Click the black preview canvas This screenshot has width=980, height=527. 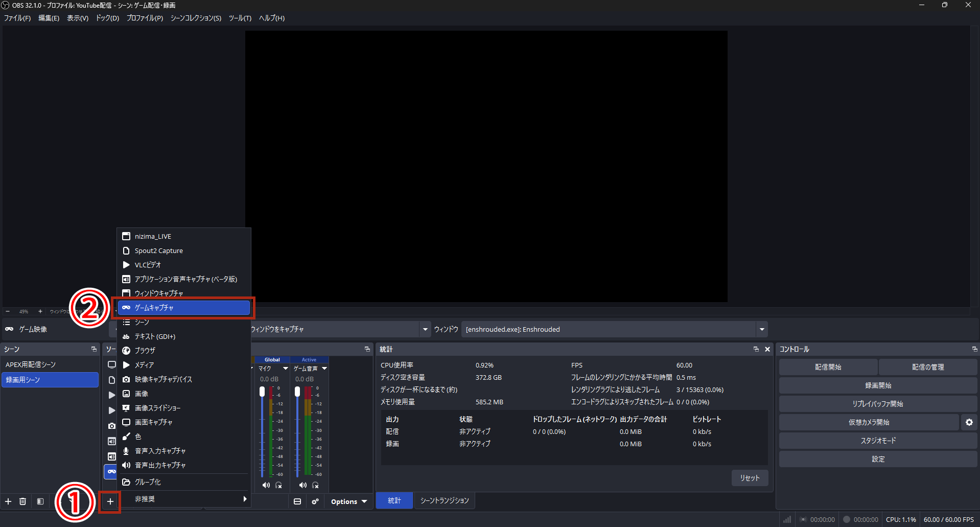pyautogui.click(x=486, y=166)
